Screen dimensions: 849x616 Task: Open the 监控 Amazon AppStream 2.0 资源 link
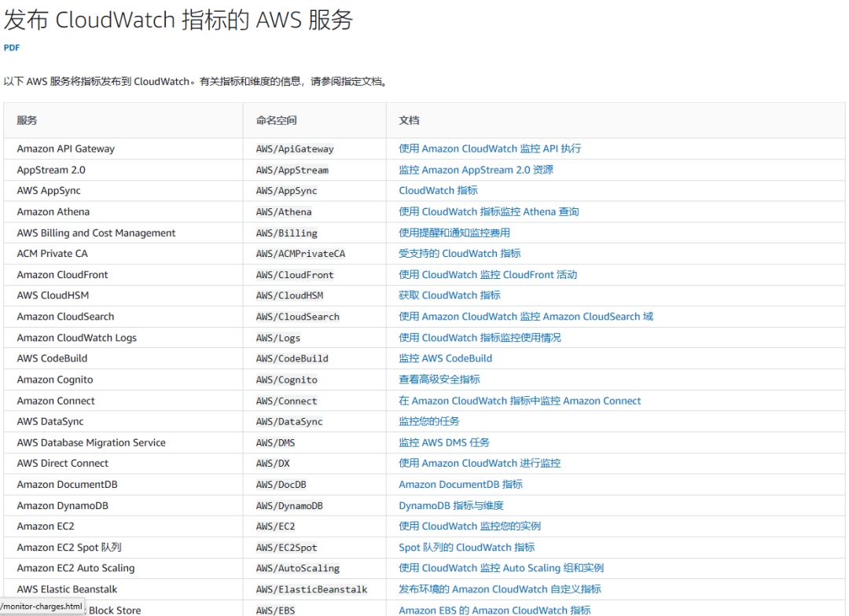(476, 170)
